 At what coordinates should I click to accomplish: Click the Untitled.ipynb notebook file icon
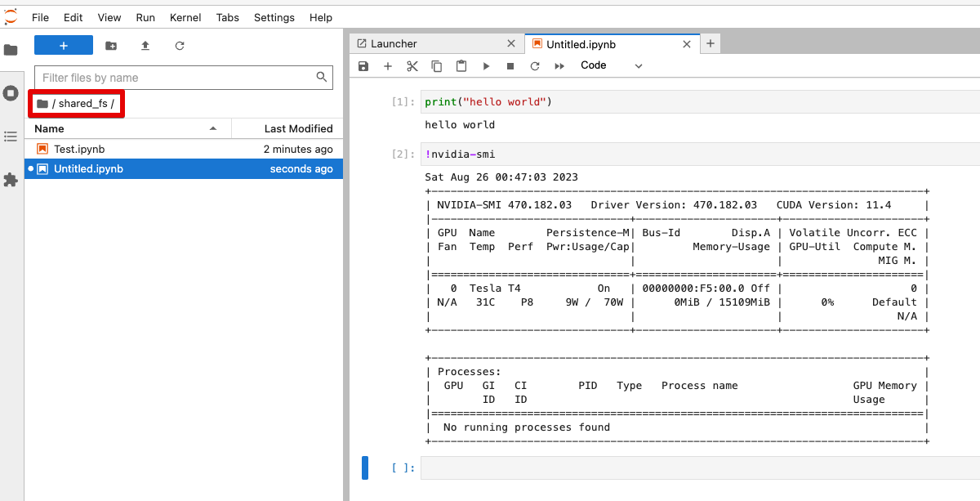[42, 168]
